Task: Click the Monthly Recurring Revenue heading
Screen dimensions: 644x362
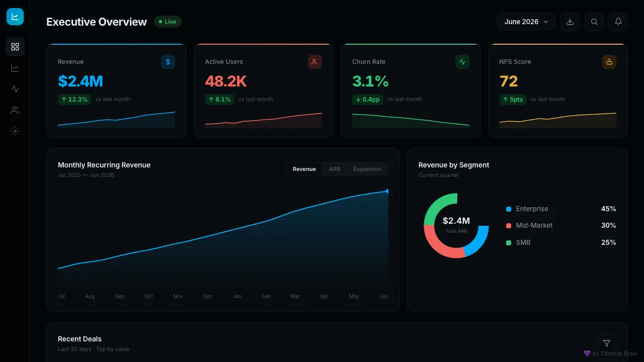Action: [x=104, y=165]
